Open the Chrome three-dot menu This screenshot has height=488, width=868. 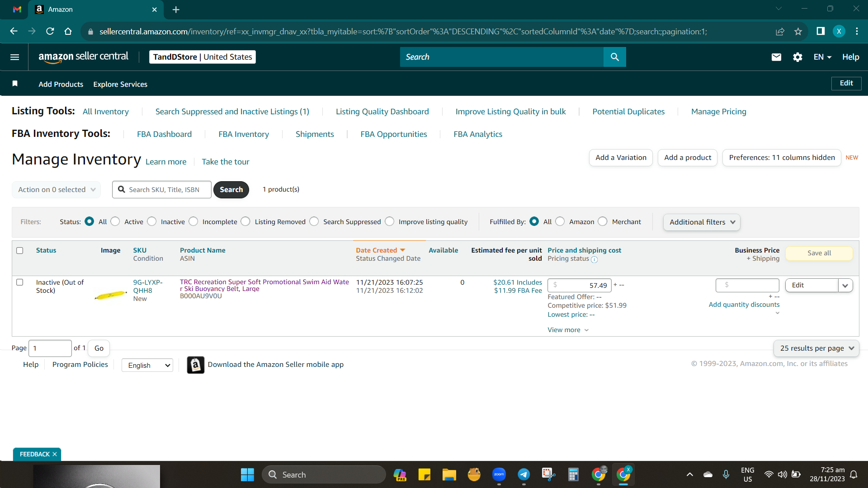(x=857, y=31)
